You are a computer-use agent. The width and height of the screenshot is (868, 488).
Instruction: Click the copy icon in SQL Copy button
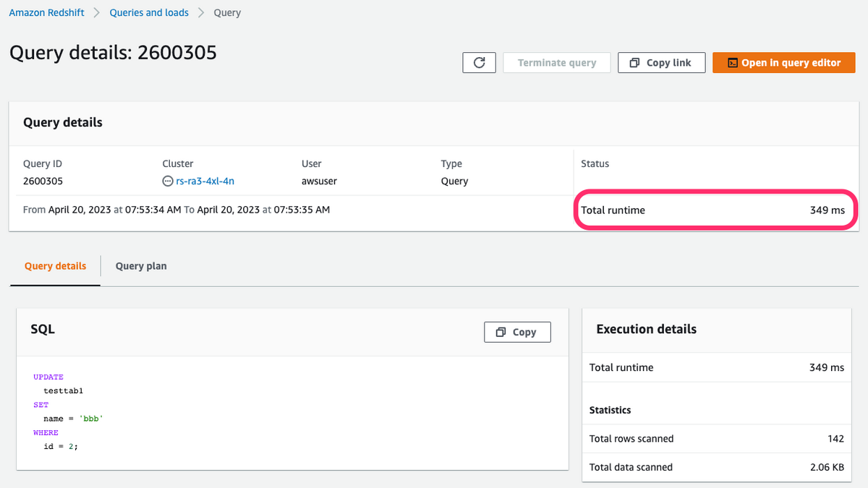(x=501, y=332)
